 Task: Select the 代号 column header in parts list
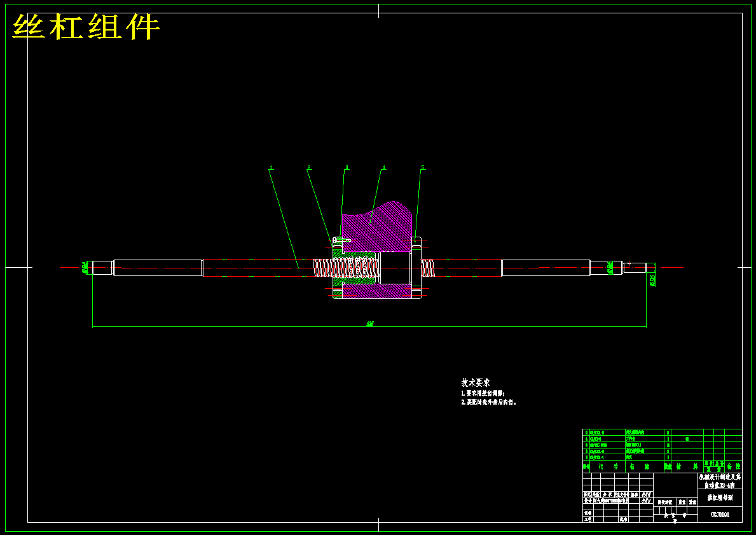(x=608, y=466)
